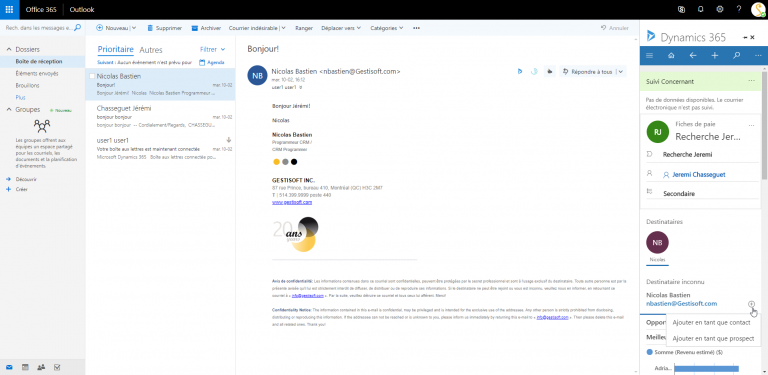This screenshot has height=375, width=768.
Task: Click Plus under folders list
Action: click(20, 97)
